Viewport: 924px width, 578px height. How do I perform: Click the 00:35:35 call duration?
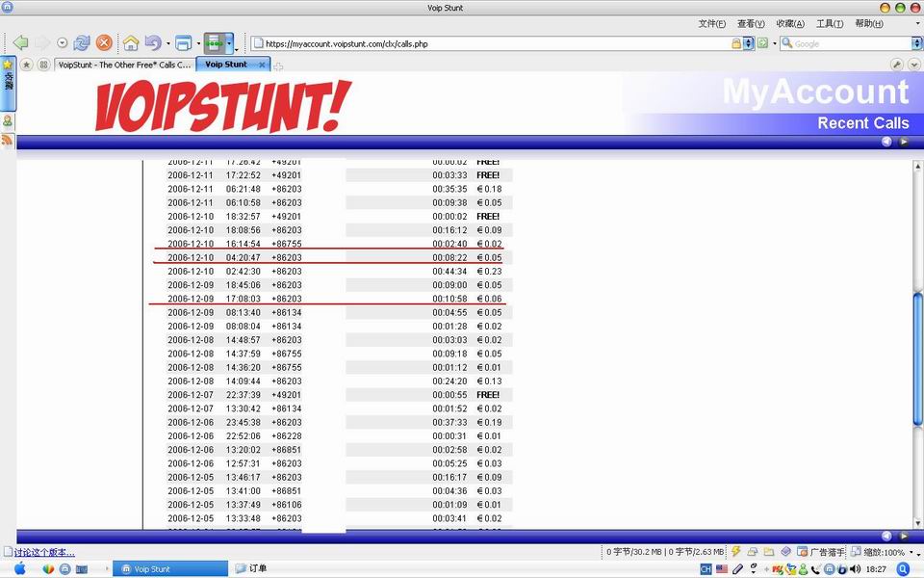click(449, 190)
